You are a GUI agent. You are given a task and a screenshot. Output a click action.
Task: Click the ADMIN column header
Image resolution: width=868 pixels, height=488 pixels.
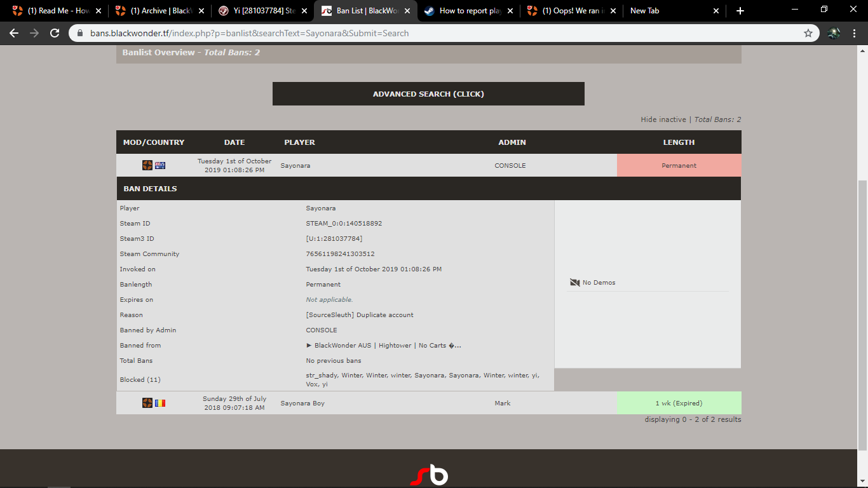[x=512, y=142]
